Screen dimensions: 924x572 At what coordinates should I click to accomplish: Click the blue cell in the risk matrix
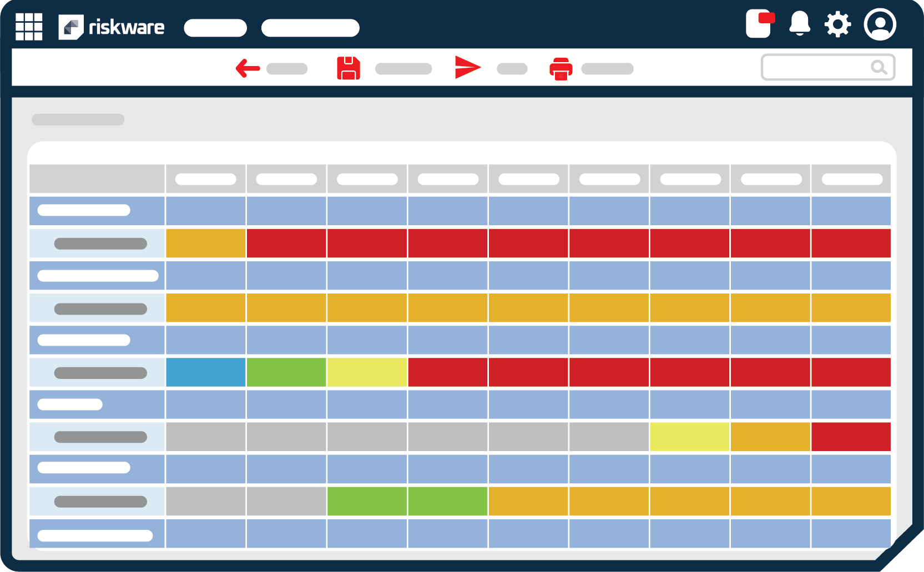[x=205, y=372]
